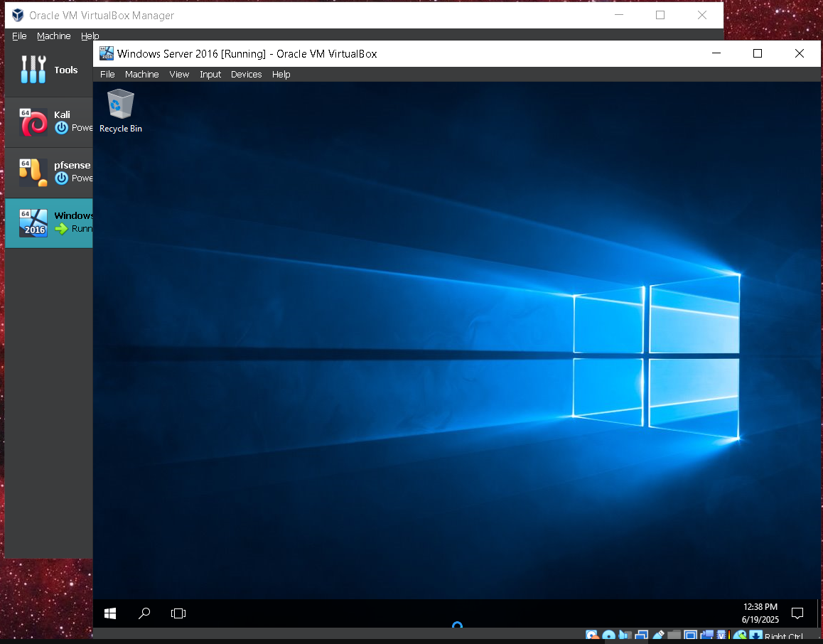Minimize the VirtualBox Manager window
Image resolution: width=823 pixels, height=644 pixels.
click(619, 15)
